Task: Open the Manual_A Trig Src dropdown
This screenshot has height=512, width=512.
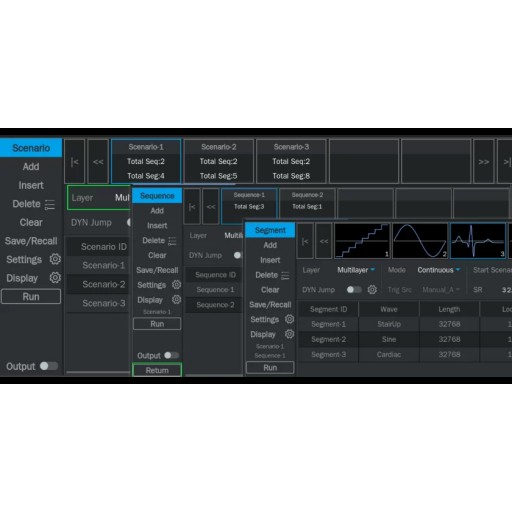Action: 441,290
